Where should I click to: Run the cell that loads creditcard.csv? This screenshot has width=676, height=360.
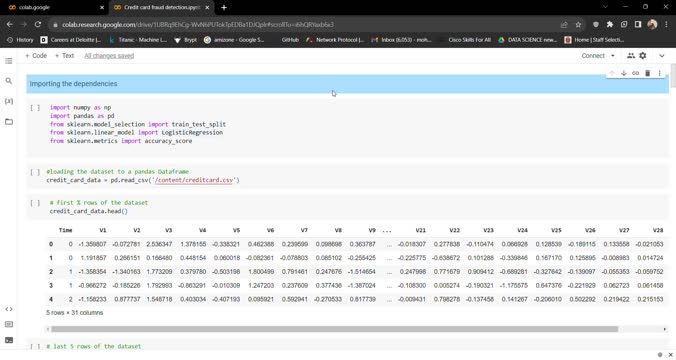click(35, 172)
